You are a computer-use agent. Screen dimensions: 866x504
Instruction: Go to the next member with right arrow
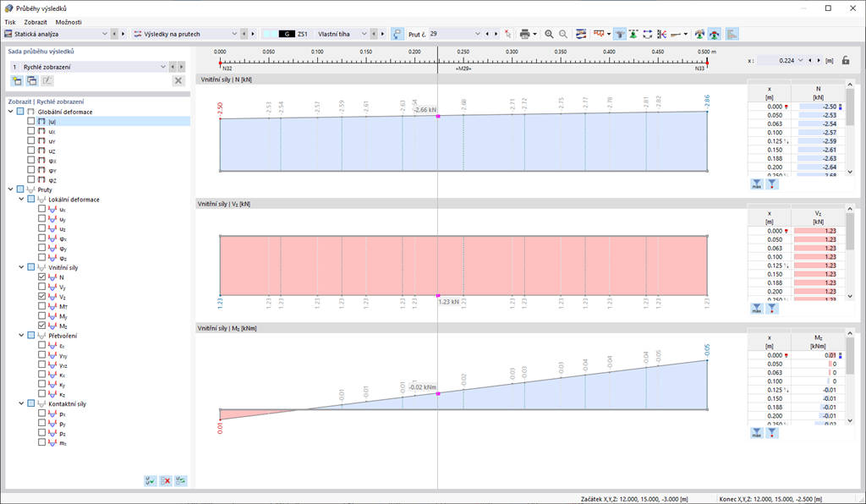click(x=496, y=34)
